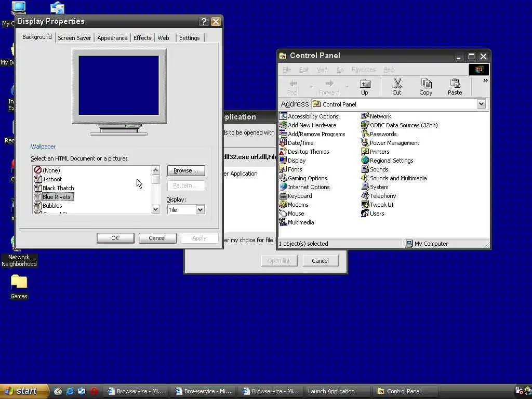Screen dimensions: 532x399
Task: Open ODBC Data Sources (32bit)
Action: click(x=400, y=125)
